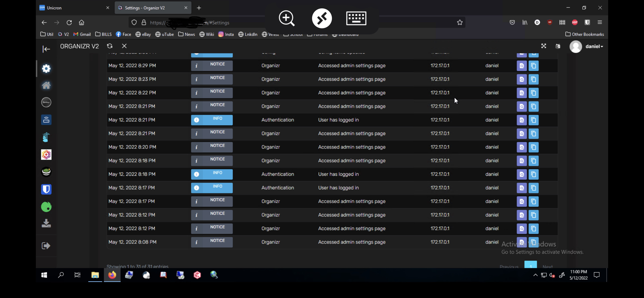Open the downloads icon in Organizr sidebar
644x298 pixels.
click(46, 223)
